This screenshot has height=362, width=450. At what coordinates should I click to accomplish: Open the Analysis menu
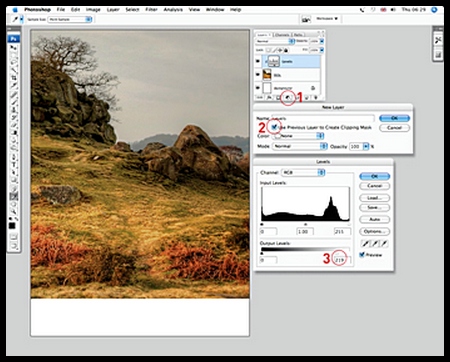point(173,10)
